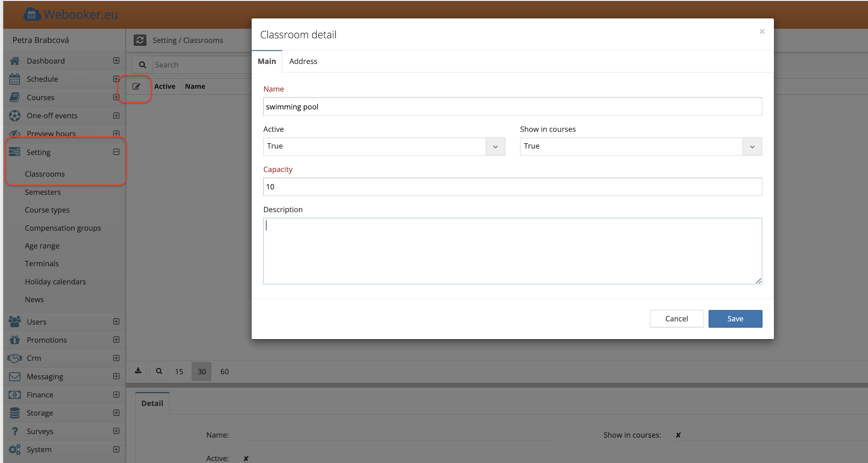Viewport: 868px width, 463px height.
Task: Click into the Capacity input field
Action: (x=512, y=187)
